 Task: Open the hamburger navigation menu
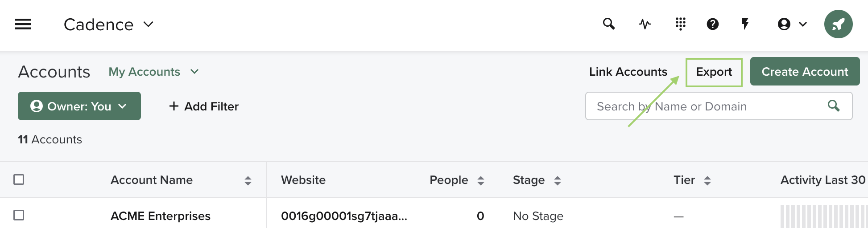23,24
